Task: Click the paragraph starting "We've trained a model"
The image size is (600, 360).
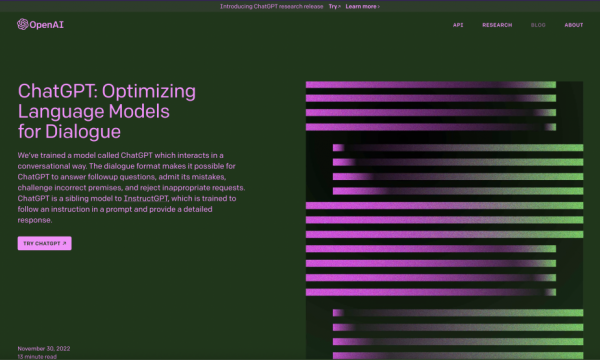Action: (131, 187)
